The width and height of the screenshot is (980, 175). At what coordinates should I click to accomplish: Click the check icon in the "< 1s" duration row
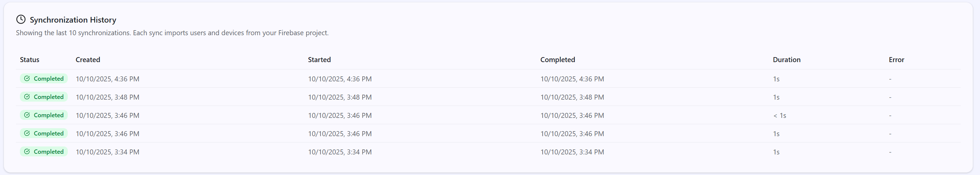tap(27, 115)
